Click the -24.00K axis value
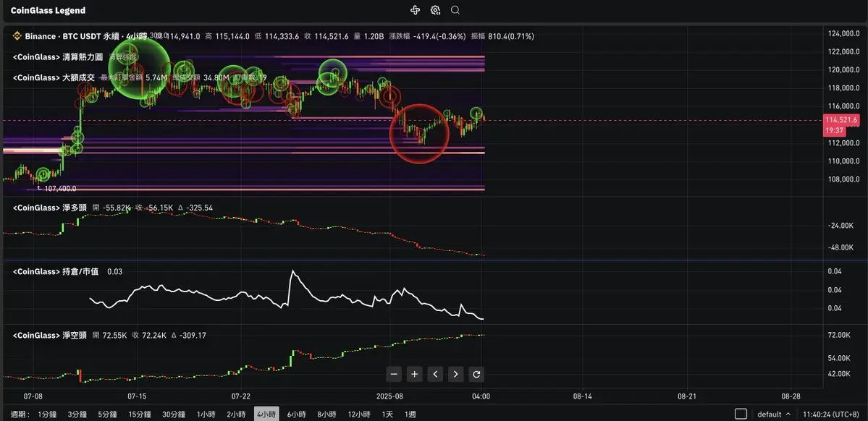The height and width of the screenshot is (421, 868). click(840, 226)
